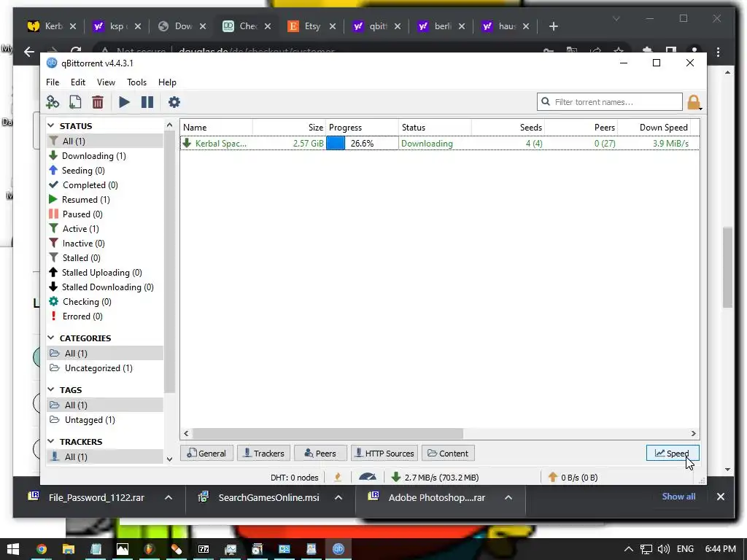Click the Add torrent link toolbar icon

pyautogui.click(x=53, y=102)
